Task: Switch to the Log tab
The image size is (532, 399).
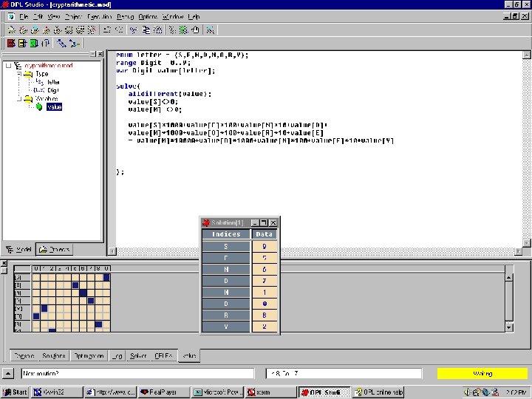Action: coord(117,355)
